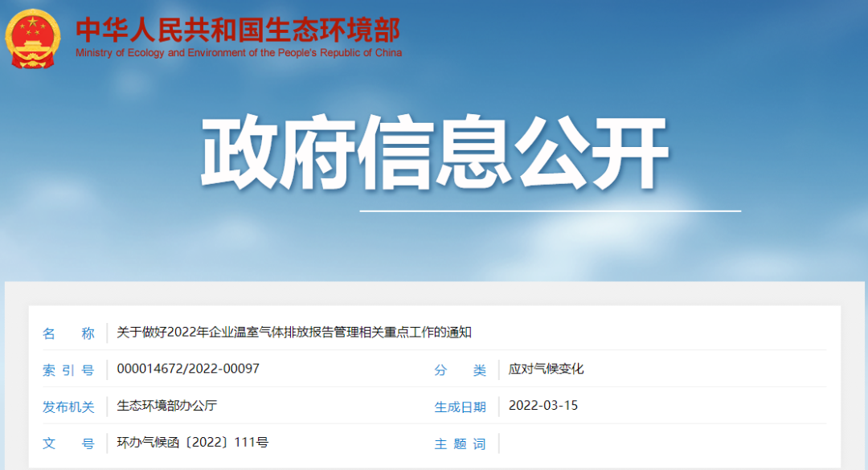Select category value 应对气候变化
This screenshot has height=470, width=868.
coord(546,369)
